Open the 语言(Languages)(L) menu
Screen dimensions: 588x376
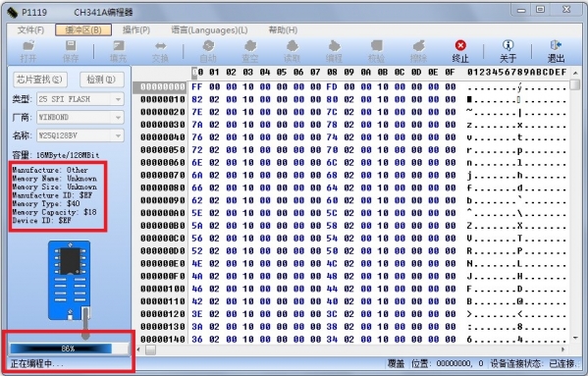pyautogui.click(x=209, y=30)
